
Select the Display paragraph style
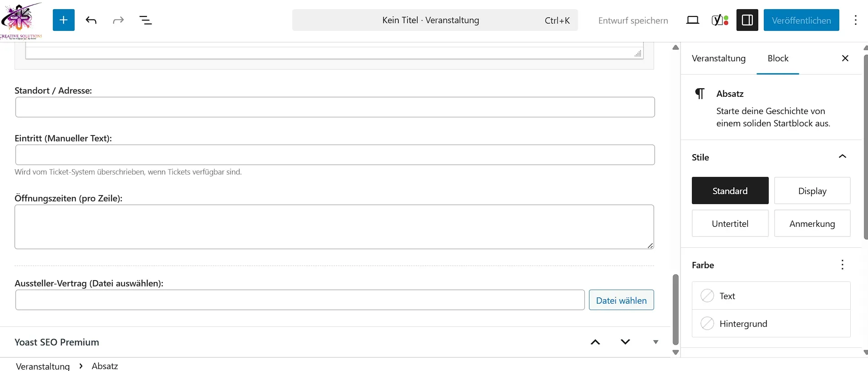[812, 191]
